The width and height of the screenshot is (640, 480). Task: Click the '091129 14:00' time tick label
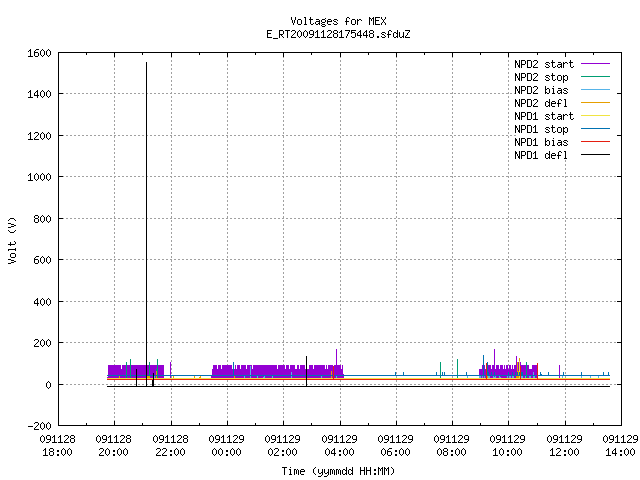(620, 446)
